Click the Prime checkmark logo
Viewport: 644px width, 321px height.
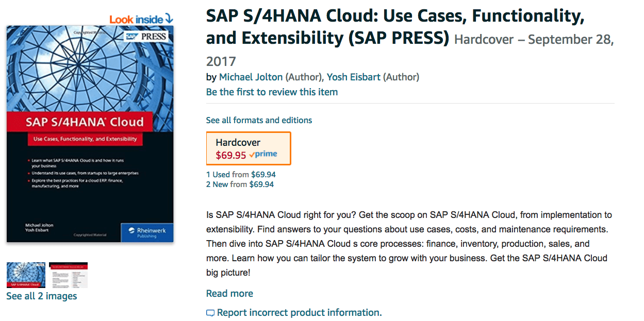click(263, 154)
